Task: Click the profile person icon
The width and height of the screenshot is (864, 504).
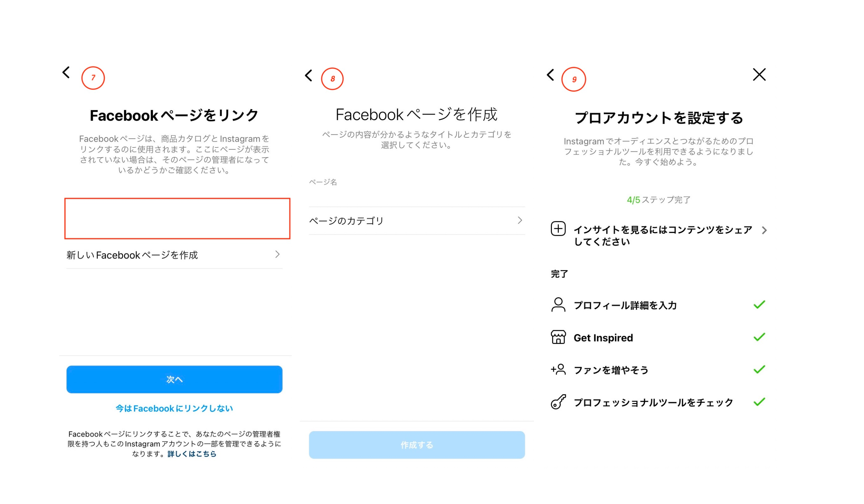Action: click(x=558, y=305)
